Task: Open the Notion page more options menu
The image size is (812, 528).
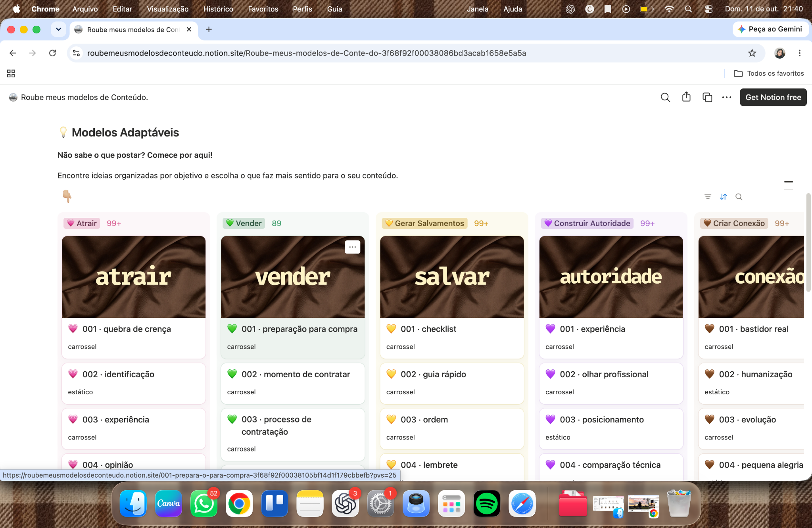Action: (x=726, y=97)
